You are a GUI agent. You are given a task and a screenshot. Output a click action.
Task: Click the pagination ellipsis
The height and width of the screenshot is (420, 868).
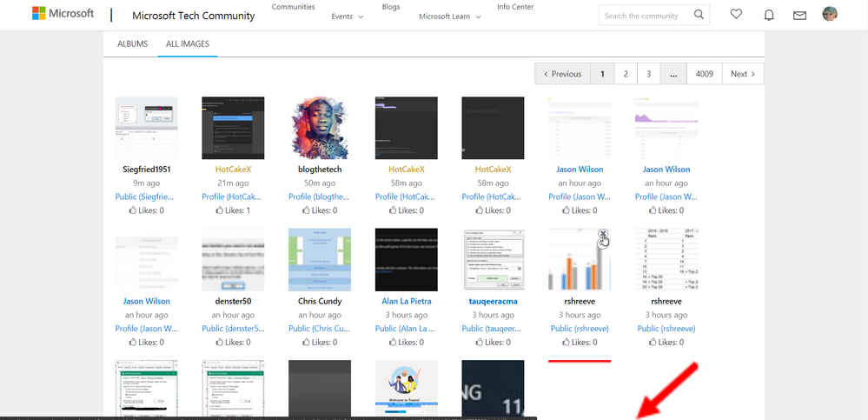(x=673, y=74)
